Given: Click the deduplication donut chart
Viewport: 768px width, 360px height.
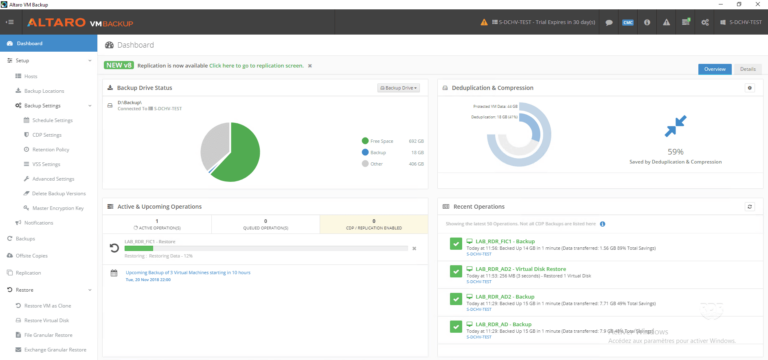Looking at the screenshot, I should coord(519,134).
